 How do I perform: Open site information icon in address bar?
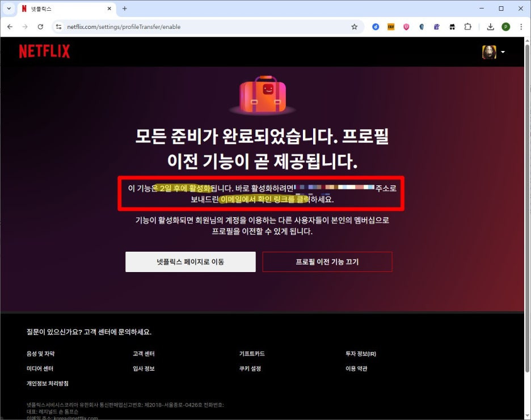click(58, 27)
